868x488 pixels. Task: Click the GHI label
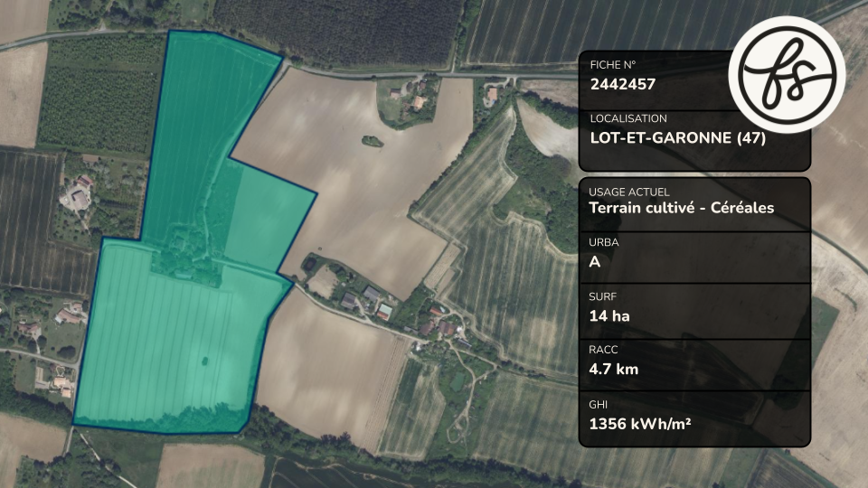599,405
